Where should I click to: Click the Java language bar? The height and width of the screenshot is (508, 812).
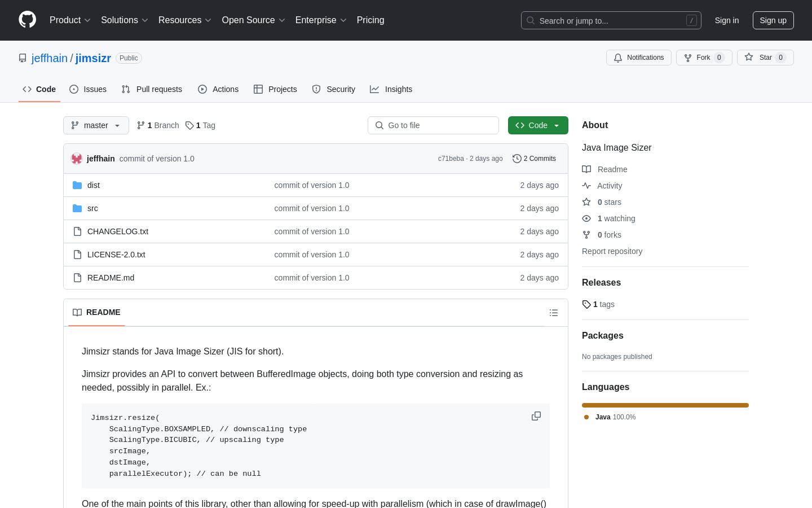coord(665,405)
